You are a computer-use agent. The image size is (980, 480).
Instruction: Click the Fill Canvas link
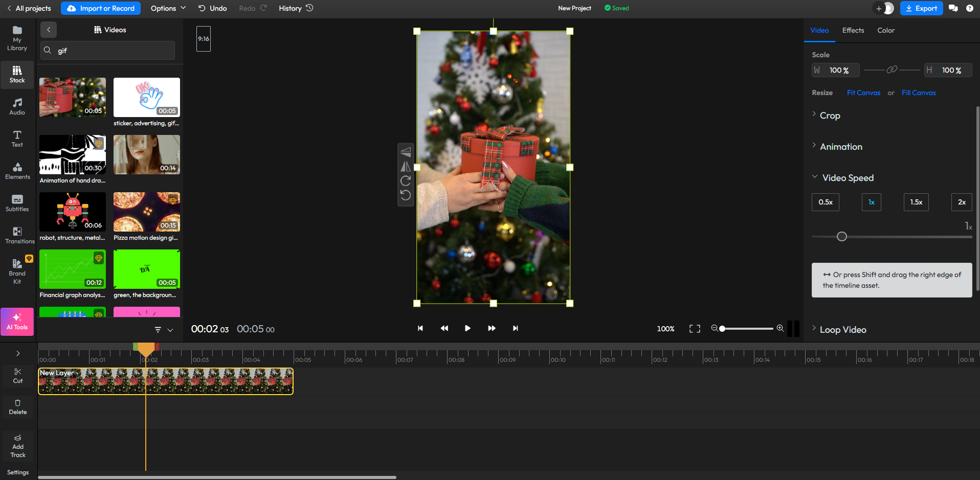(x=919, y=93)
